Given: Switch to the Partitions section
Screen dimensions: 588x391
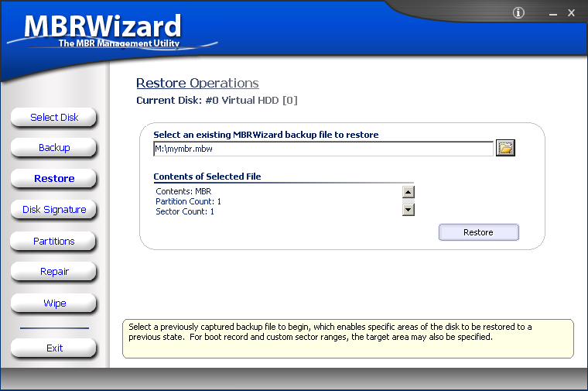Looking at the screenshot, I should [54, 241].
